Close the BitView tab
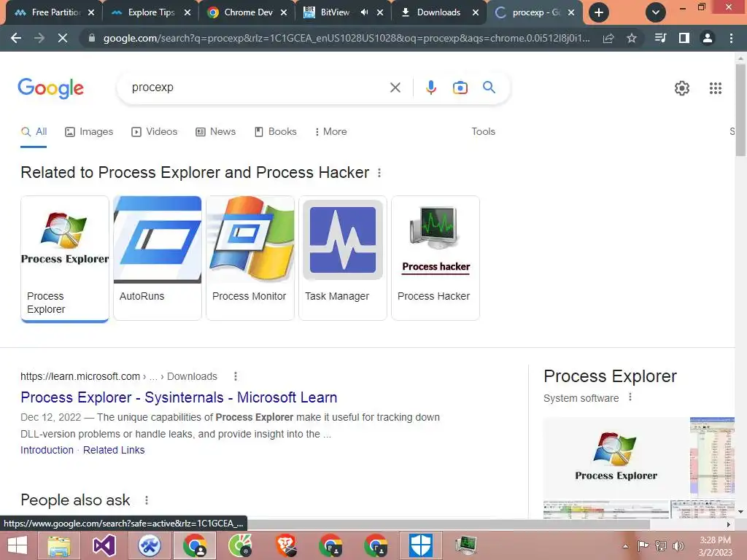747x560 pixels. click(x=380, y=12)
